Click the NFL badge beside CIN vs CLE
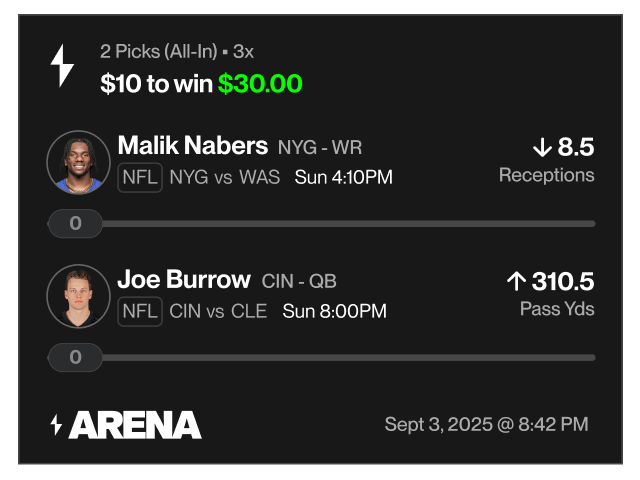The width and height of the screenshot is (640, 480). pyautogui.click(x=140, y=311)
